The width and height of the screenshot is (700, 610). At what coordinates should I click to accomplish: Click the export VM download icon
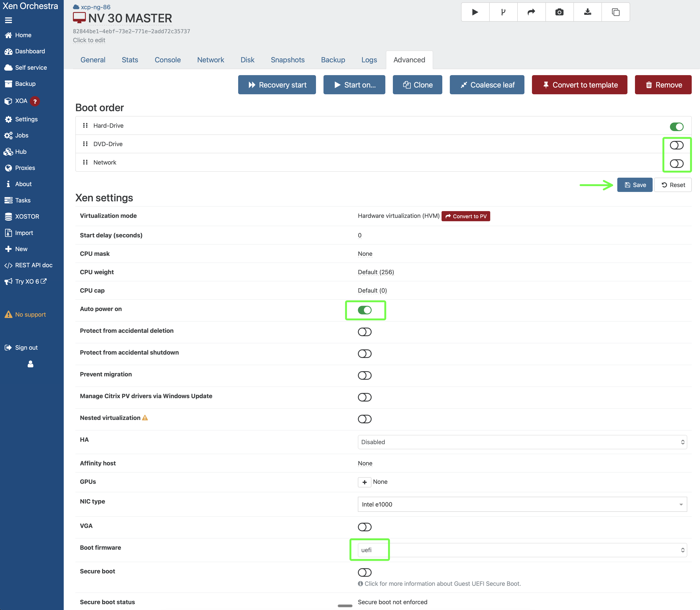(x=588, y=12)
